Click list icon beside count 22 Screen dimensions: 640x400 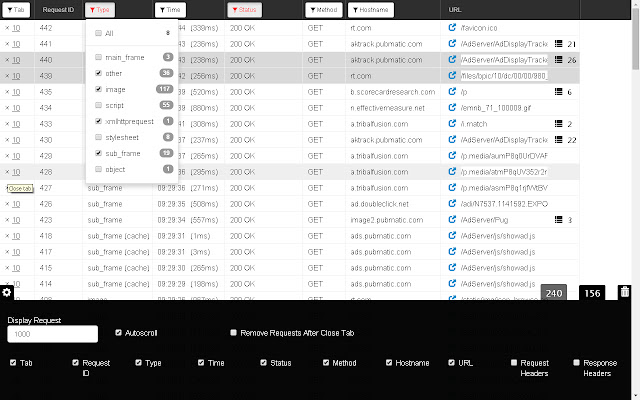(x=558, y=140)
